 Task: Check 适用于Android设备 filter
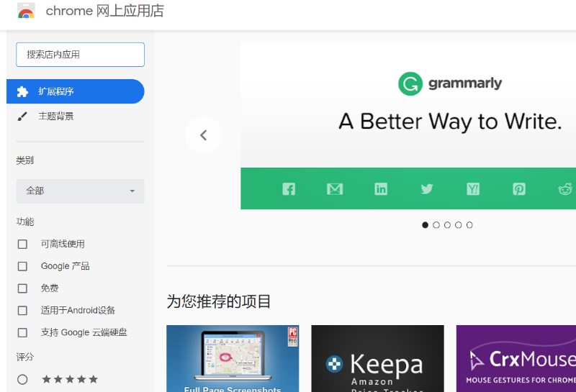[22, 311]
